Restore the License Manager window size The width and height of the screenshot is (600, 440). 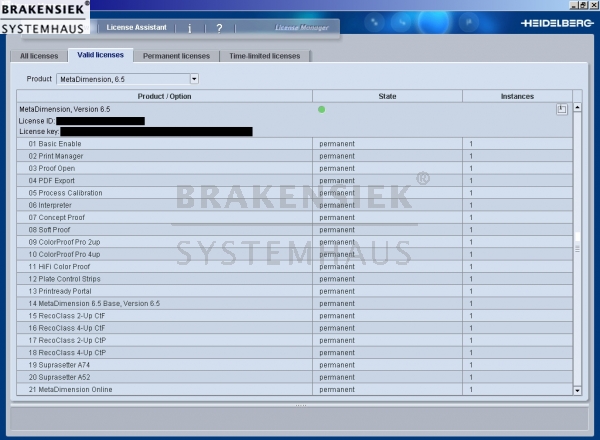pyautogui.click(x=583, y=5)
